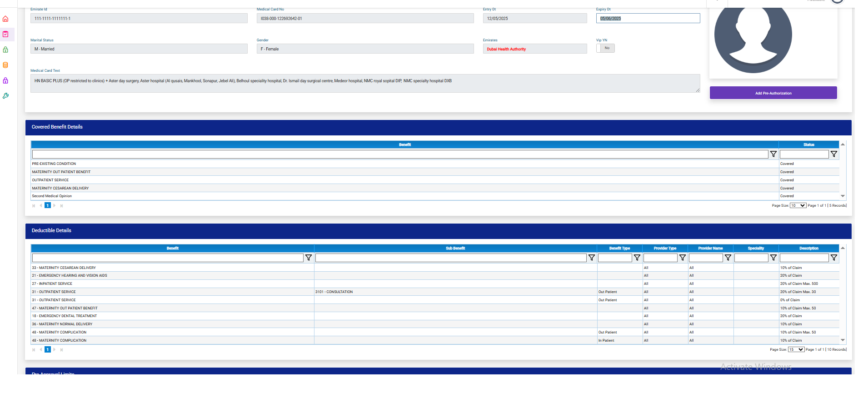
Task: Click the Provider Name filter text box
Action: 705,258
